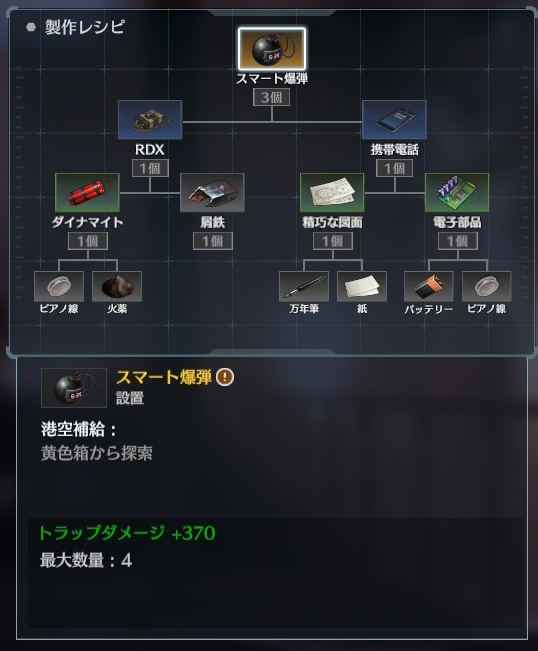
Task: Choose the バッテリー battery icon
Action: pyautogui.click(x=428, y=286)
